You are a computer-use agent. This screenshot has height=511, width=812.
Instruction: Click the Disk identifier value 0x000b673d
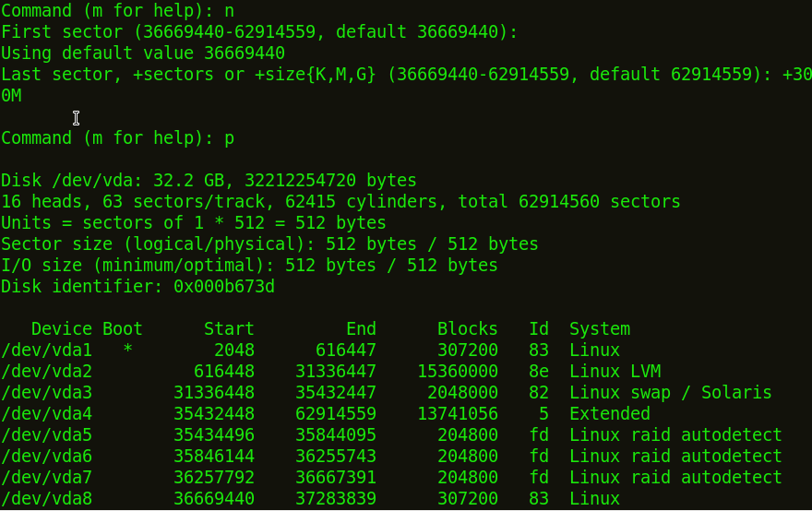click(x=224, y=286)
